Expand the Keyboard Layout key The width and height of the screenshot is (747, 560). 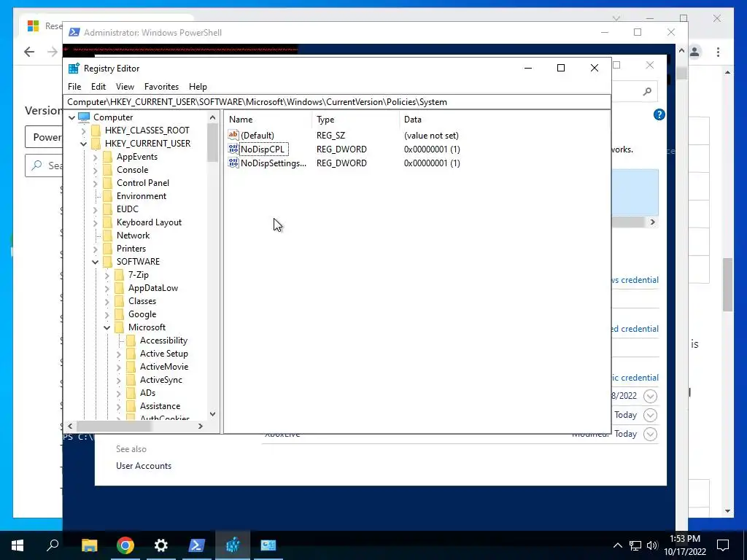(x=95, y=222)
